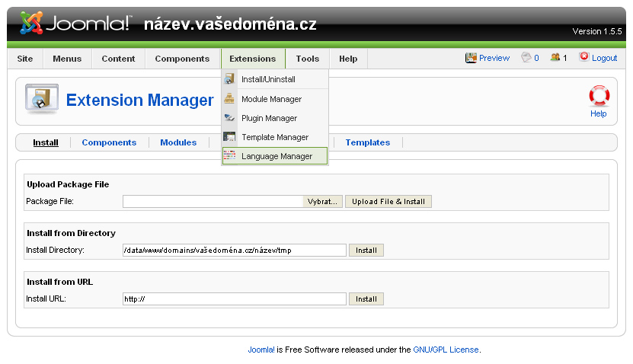Click the messages count 0 link

536,58
